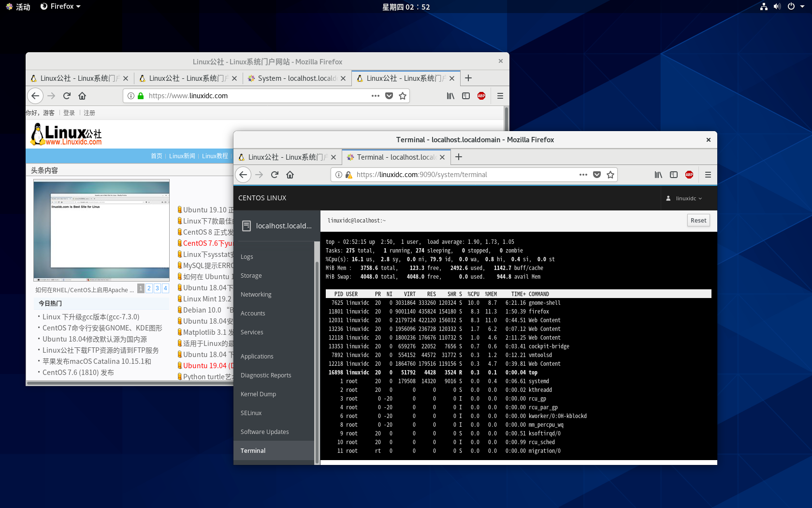Click the network icon in the top bar
Screen dimensions: 812x508
point(763,6)
